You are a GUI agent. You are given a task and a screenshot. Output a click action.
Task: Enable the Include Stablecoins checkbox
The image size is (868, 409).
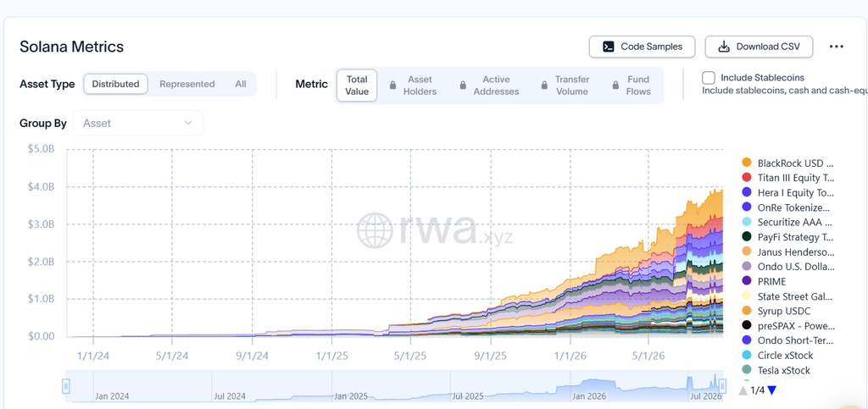[709, 78]
